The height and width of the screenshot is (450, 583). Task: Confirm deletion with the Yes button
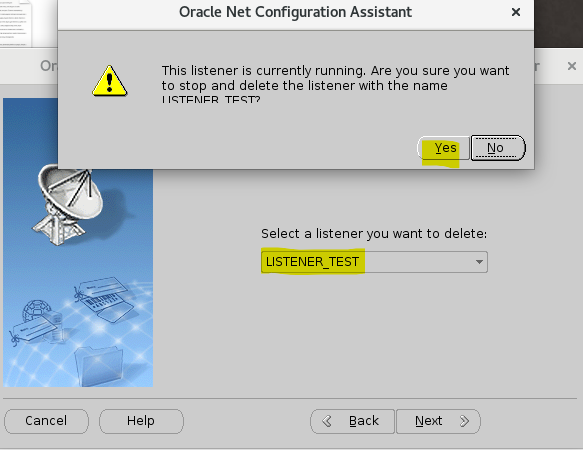(444, 148)
